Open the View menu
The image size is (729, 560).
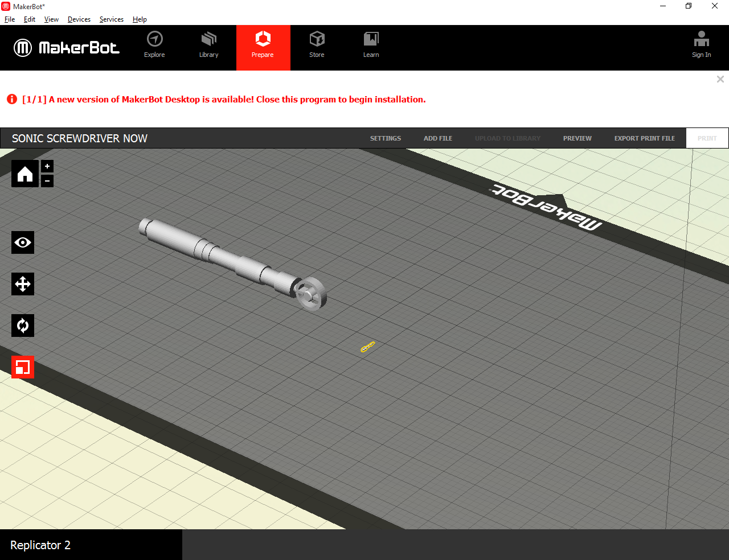[x=51, y=19]
